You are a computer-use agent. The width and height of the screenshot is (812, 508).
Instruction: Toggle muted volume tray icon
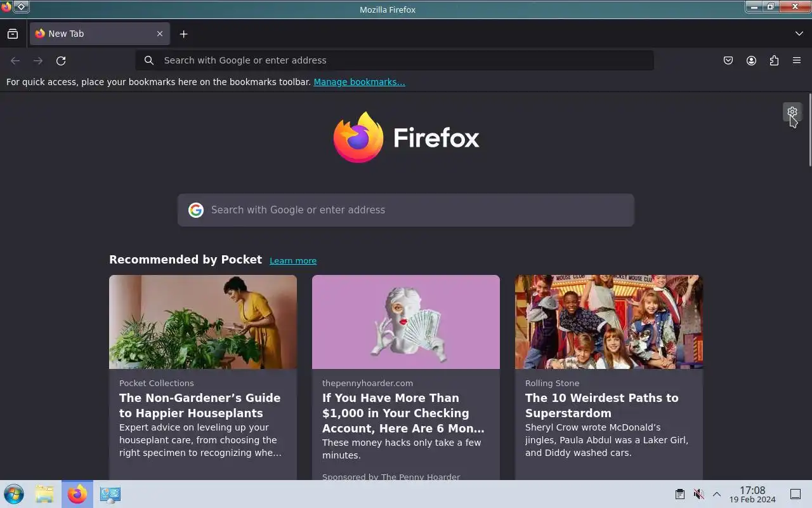[x=698, y=494]
